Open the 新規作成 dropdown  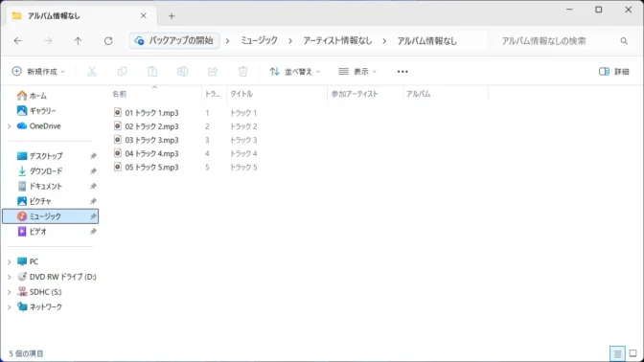[x=38, y=72]
